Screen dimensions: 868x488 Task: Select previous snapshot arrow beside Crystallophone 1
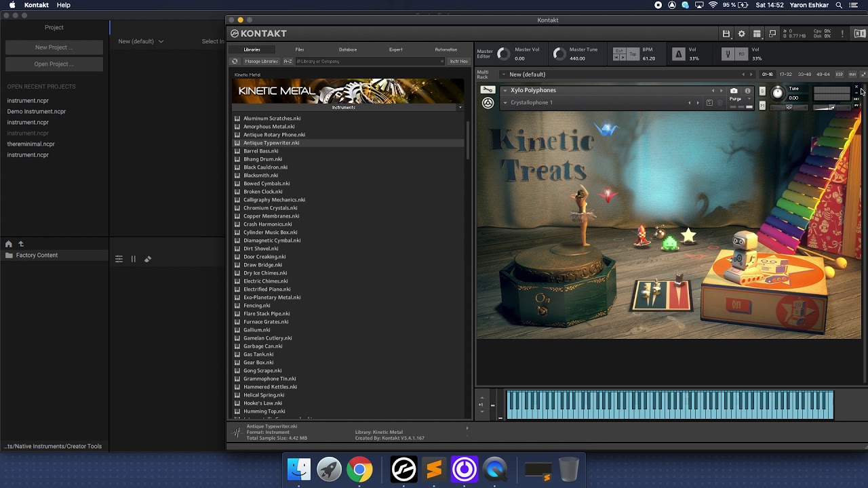(x=690, y=103)
